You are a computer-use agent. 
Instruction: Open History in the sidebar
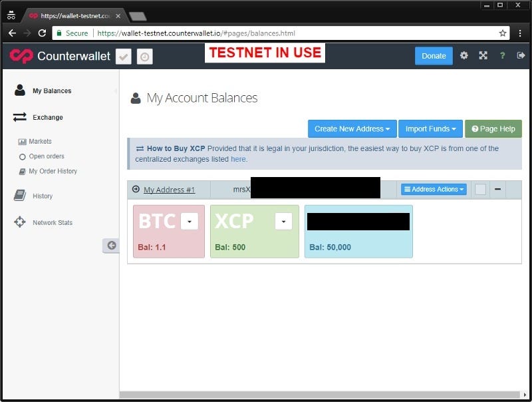tap(43, 196)
